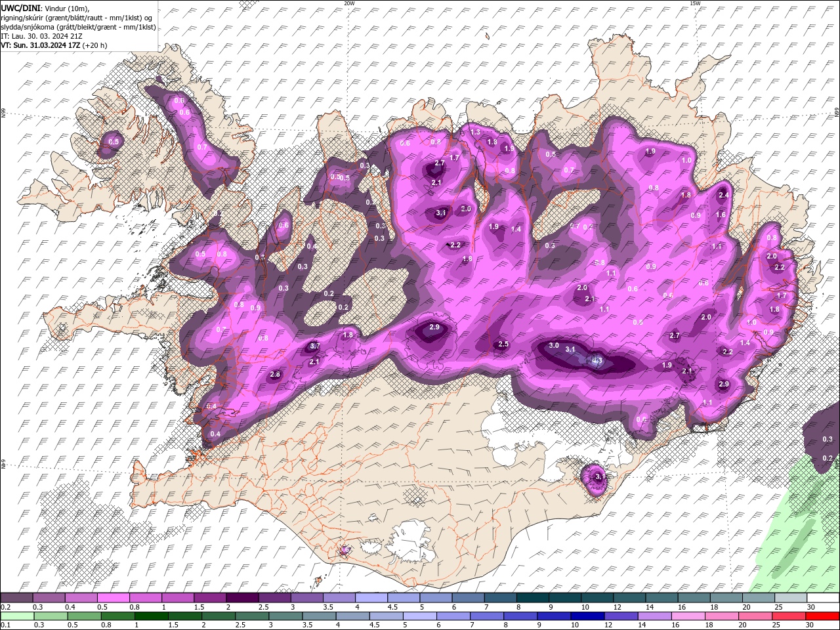Click the 2.4 snowfall value in the east
This screenshot has width=840, height=630.
pyautogui.click(x=724, y=195)
